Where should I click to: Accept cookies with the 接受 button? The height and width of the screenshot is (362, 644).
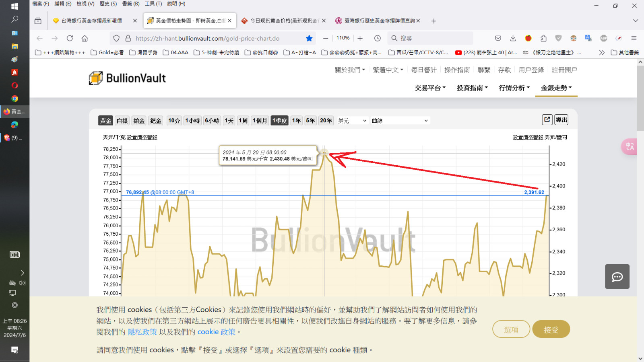click(x=551, y=329)
